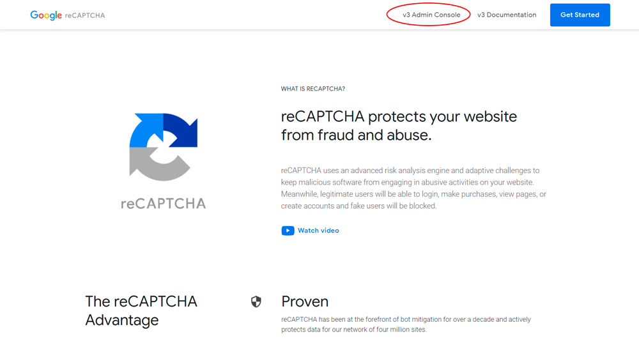This screenshot has height=364, width=639.
Task: Click the 'Proven' heading
Action: pos(305,301)
